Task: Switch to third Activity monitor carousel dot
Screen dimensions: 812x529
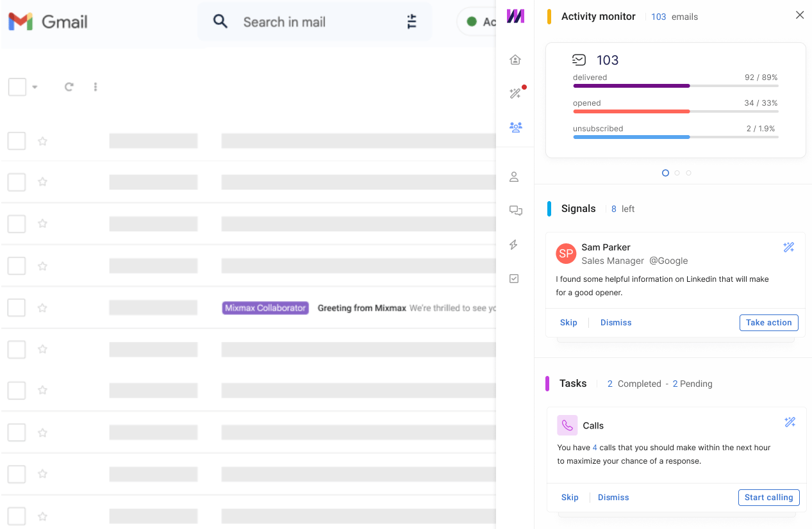Action: point(689,173)
